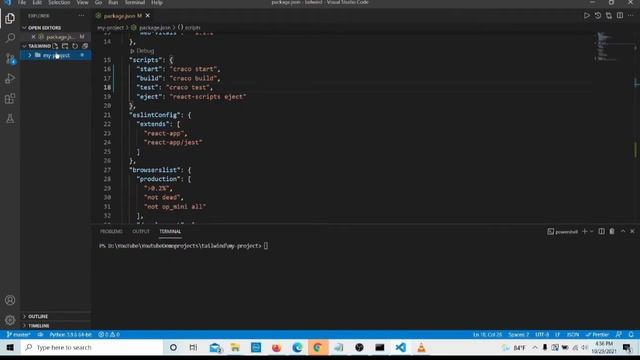Change the UTF-8 file encoding
Image resolution: width=640 pixels, height=360 pixels.
click(x=542, y=334)
